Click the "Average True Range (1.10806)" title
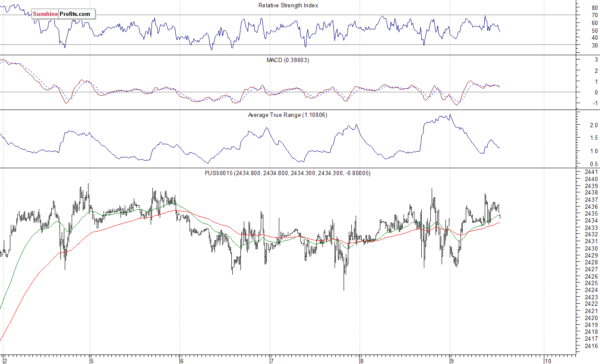 coord(288,115)
